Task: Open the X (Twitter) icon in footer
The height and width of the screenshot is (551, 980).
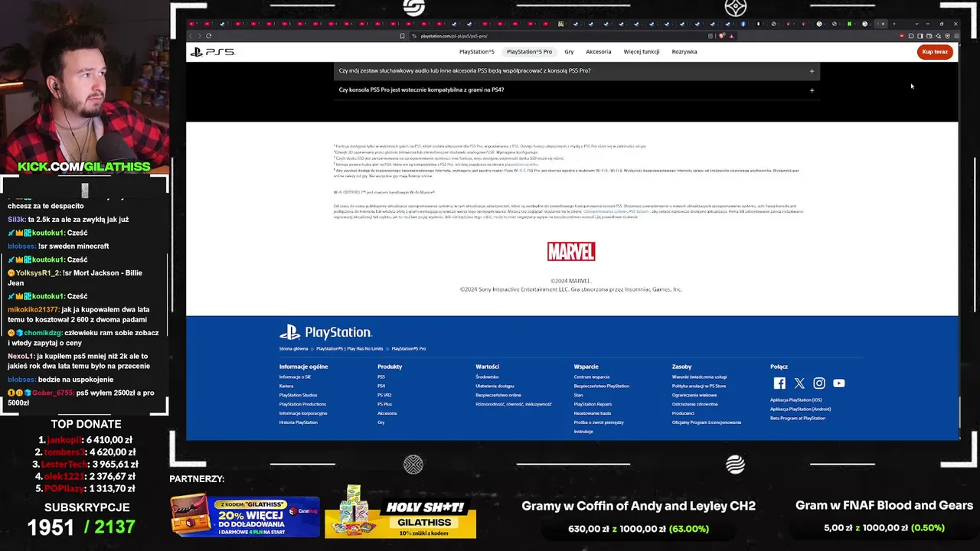Action: pos(799,383)
